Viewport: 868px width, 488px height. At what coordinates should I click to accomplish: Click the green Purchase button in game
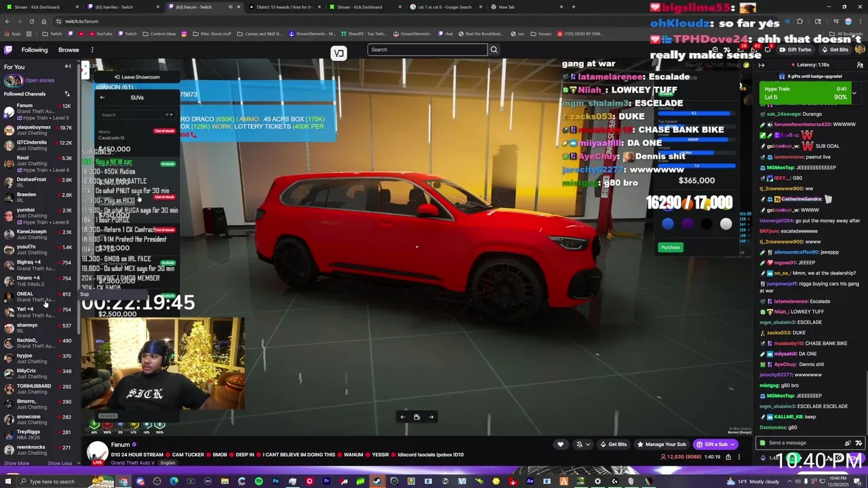coord(671,247)
